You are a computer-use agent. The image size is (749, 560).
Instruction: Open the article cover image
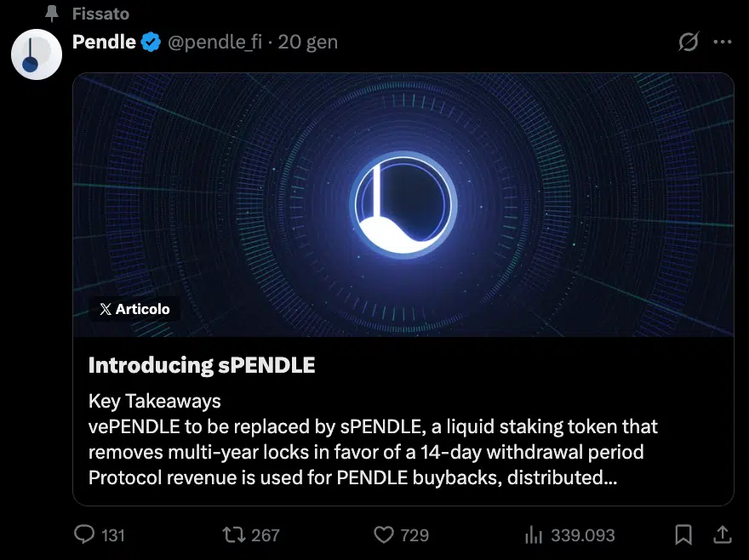pyautogui.click(x=403, y=204)
